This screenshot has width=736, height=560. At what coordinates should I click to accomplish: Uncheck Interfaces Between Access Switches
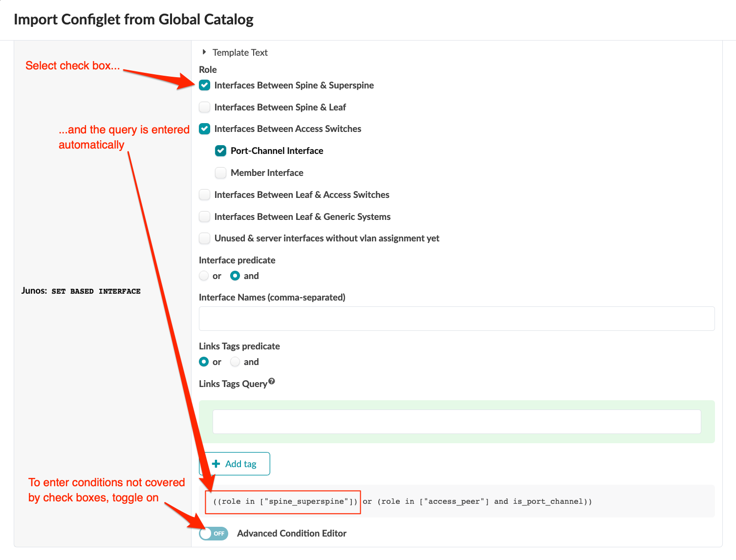click(205, 129)
